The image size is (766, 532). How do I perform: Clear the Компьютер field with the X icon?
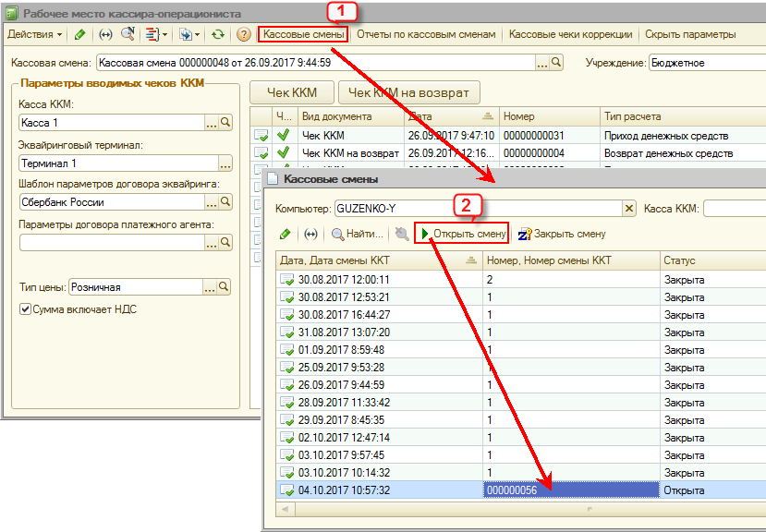click(x=629, y=209)
